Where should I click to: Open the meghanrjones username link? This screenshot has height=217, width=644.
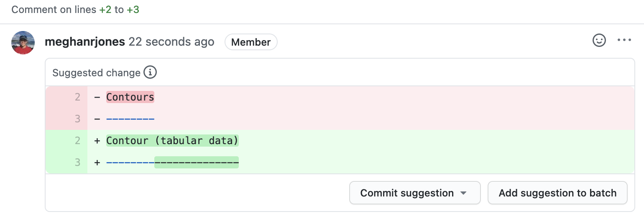pos(85,42)
